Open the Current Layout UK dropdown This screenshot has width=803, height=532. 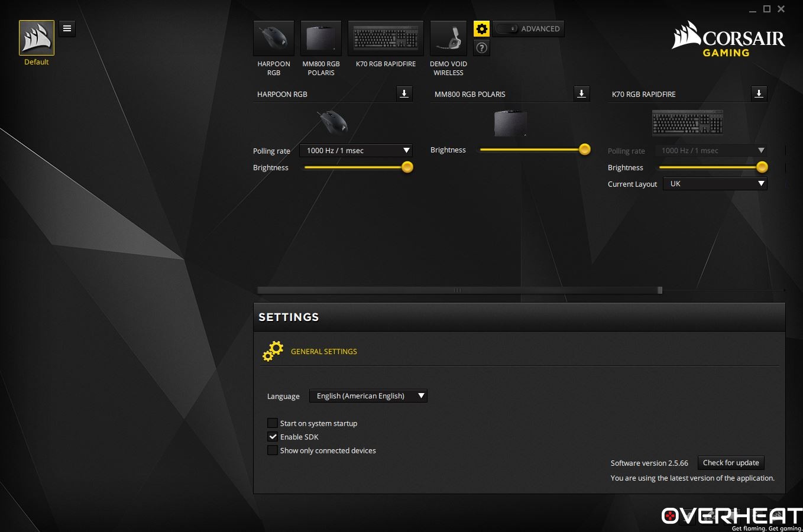(x=715, y=184)
